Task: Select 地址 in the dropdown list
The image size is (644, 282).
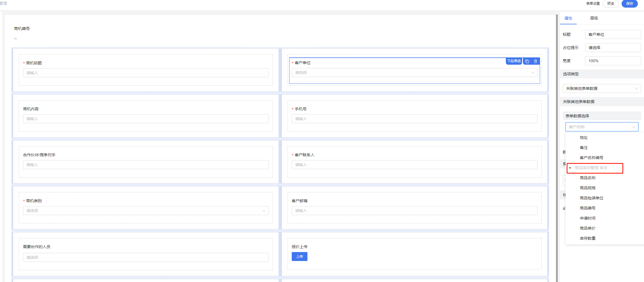Action: click(x=584, y=138)
